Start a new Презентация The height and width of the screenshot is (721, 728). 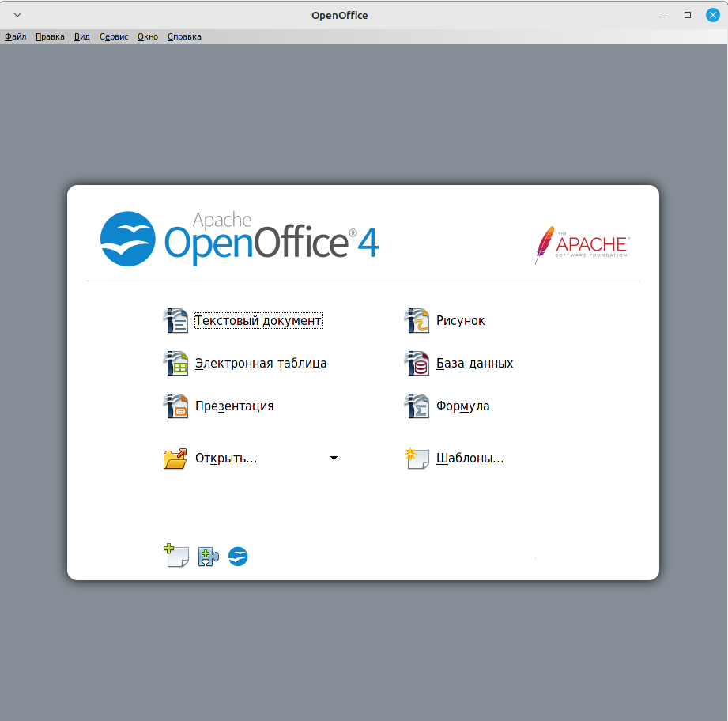(235, 406)
